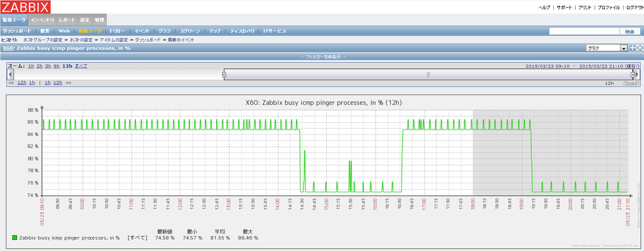The image size is (644, 251).
Task: Click the 検索 search button
Action: pyautogui.click(x=630, y=32)
